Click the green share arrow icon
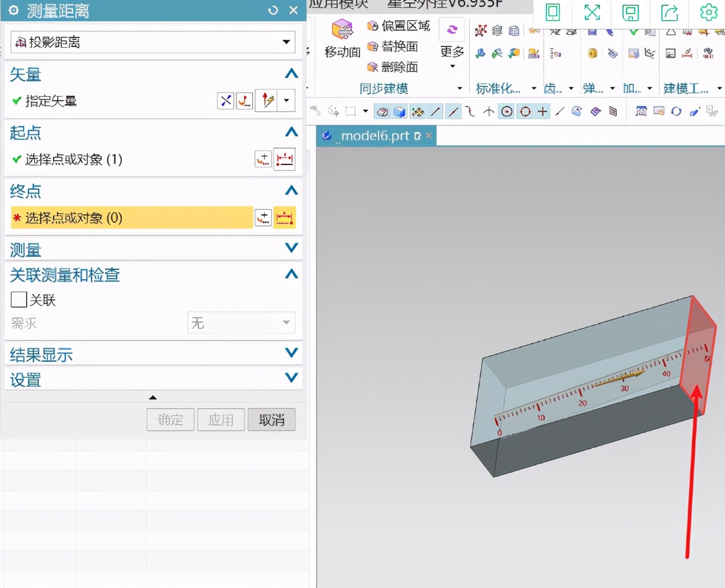 tap(670, 12)
